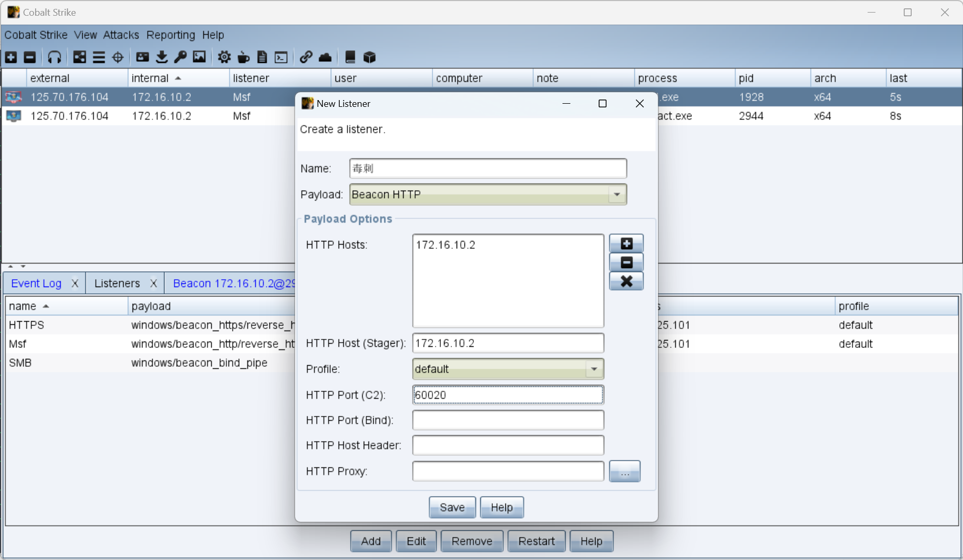Image resolution: width=963 pixels, height=560 pixels.
Task: Open the Cobalt Strike menu
Action: [x=36, y=35]
